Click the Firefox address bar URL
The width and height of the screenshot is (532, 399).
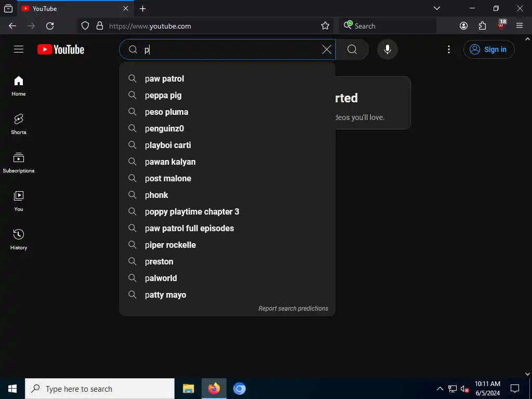click(x=150, y=26)
